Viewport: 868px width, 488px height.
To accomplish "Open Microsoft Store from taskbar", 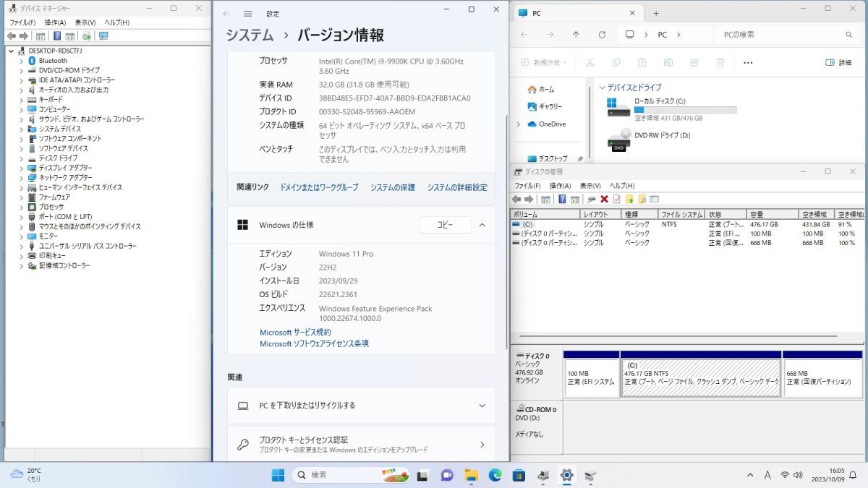I will (519, 475).
